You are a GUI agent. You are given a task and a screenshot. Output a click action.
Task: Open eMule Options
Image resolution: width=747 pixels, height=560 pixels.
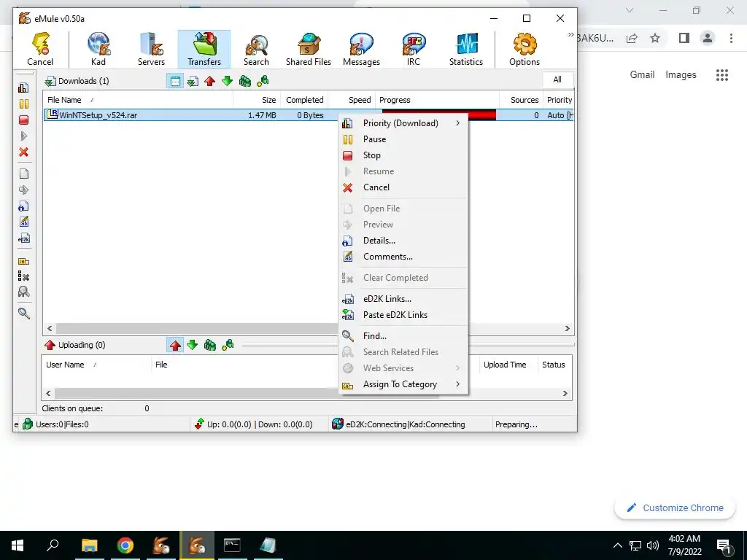click(x=524, y=49)
